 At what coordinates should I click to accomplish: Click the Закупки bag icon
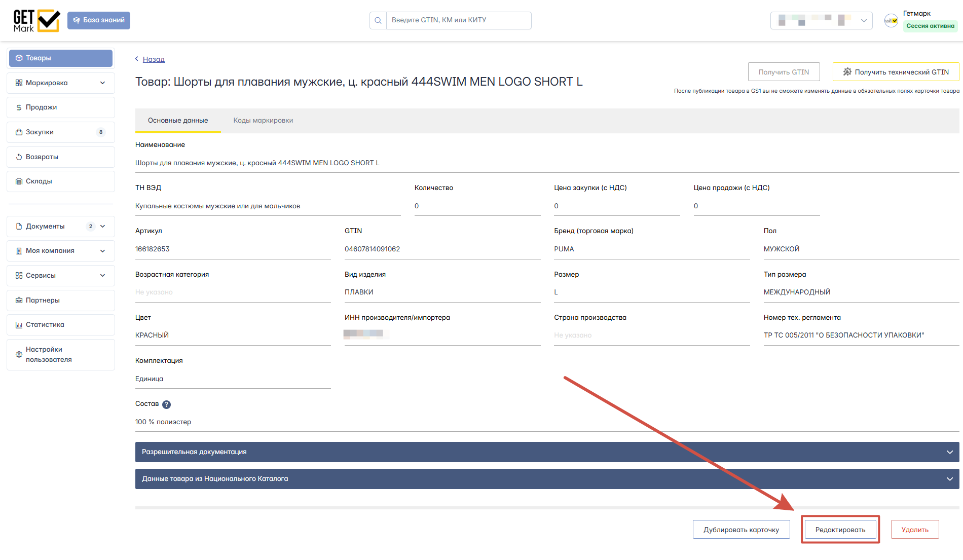[19, 132]
